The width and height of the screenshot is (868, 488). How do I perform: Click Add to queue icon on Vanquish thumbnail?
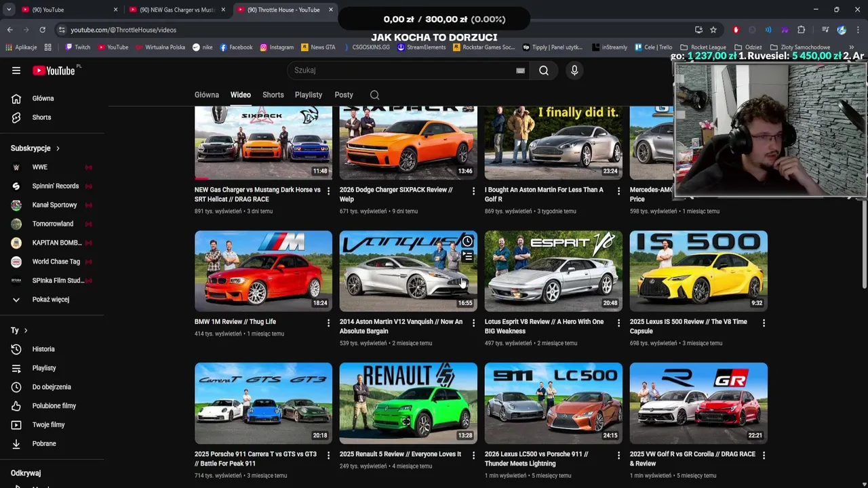(467, 257)
